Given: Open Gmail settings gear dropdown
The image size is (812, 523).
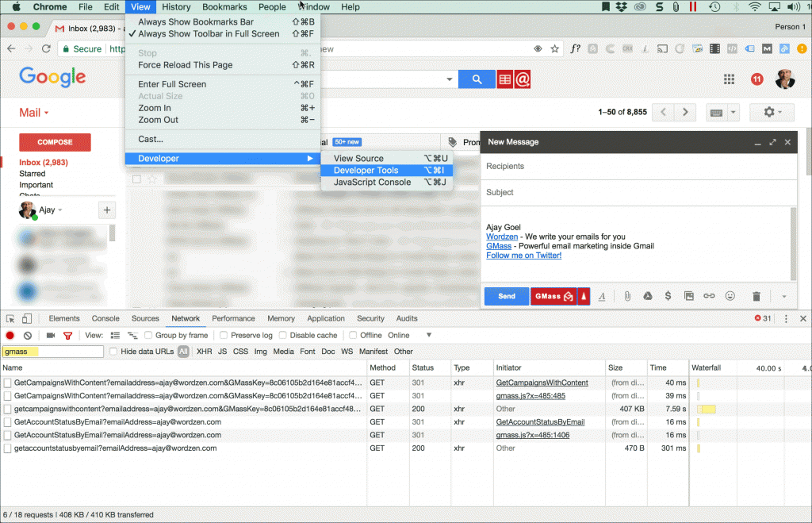Looking at the screenshot, I should 772,112.
